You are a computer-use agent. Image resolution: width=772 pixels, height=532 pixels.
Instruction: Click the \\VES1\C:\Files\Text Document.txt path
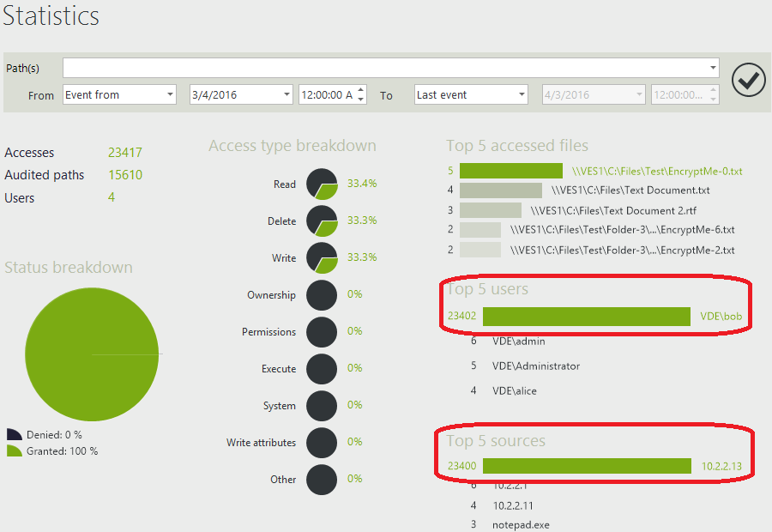(630, 190)
